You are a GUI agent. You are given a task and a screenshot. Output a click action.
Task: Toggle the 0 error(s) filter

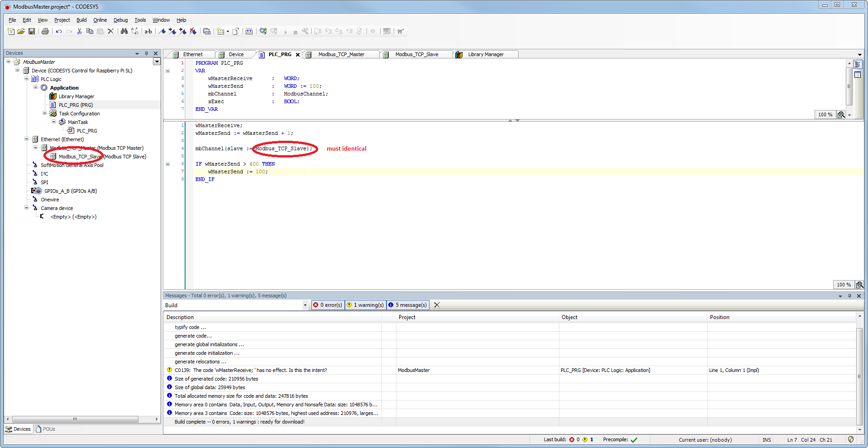coord(328,305)
